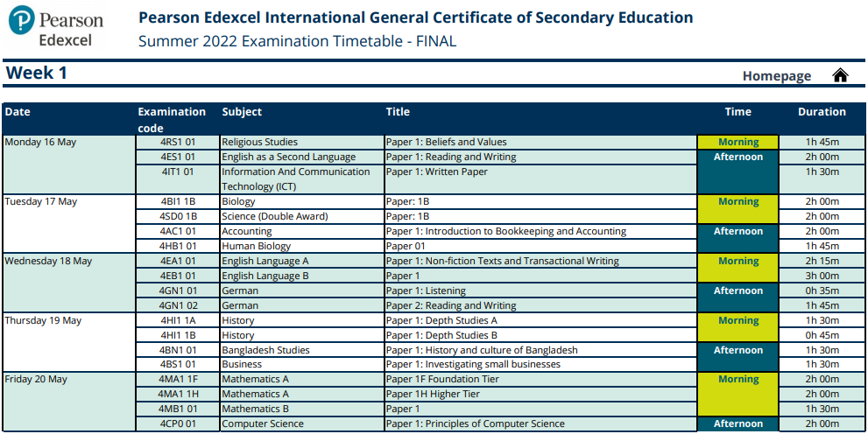This screenshot has width=868, height=434.
Task: Click the Week 1 heading
Action: 37,73
